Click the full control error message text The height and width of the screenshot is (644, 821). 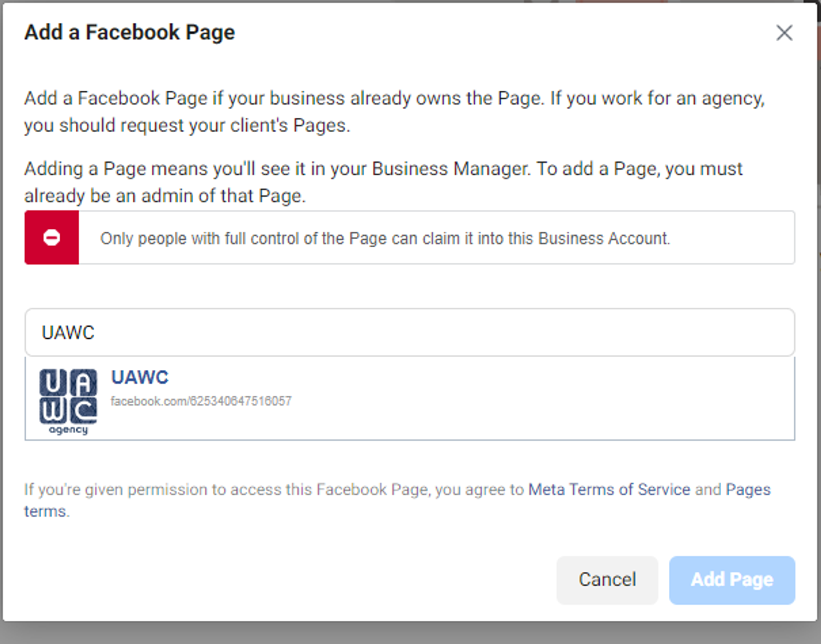click(385, 239)
